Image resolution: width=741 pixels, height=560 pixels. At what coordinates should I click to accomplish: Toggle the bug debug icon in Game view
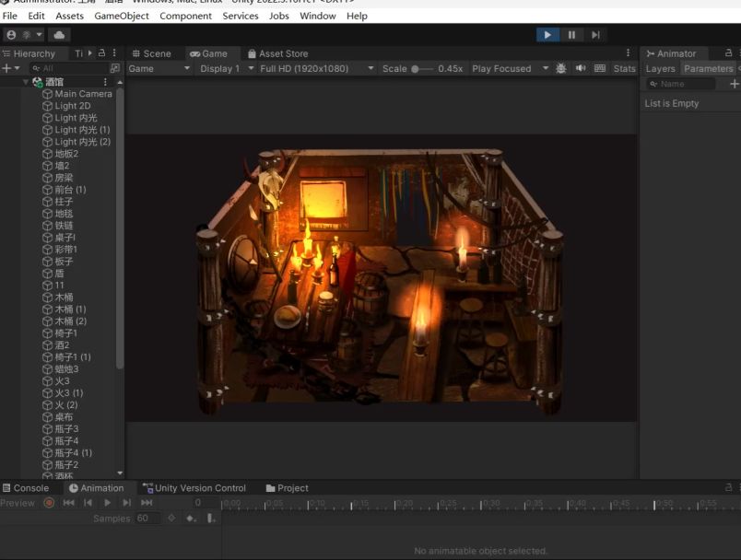click(x=561, y=68)
